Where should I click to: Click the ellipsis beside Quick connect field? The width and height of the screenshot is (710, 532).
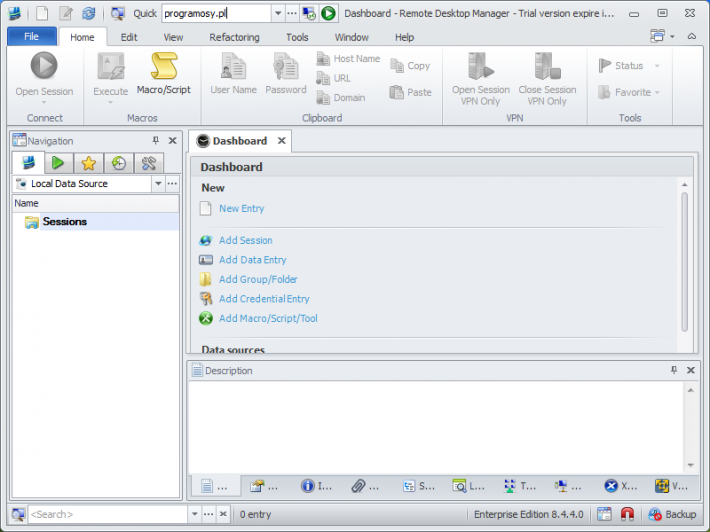[x=292, y=13]
